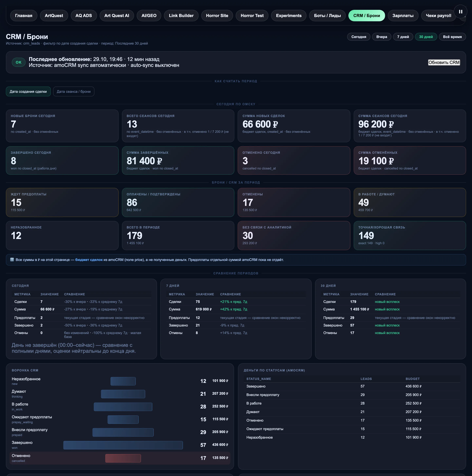Choose the "Сегодня" period filter
This screenshot has height=476, width=472.
coord(359,37)
